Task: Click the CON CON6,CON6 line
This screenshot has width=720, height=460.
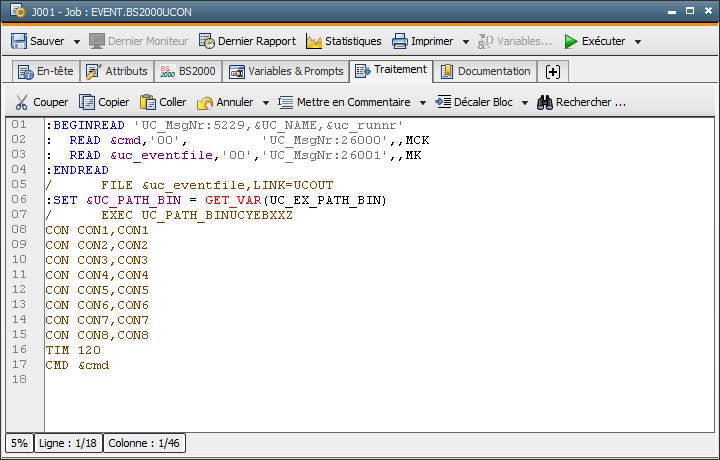Action: point(97,305)
